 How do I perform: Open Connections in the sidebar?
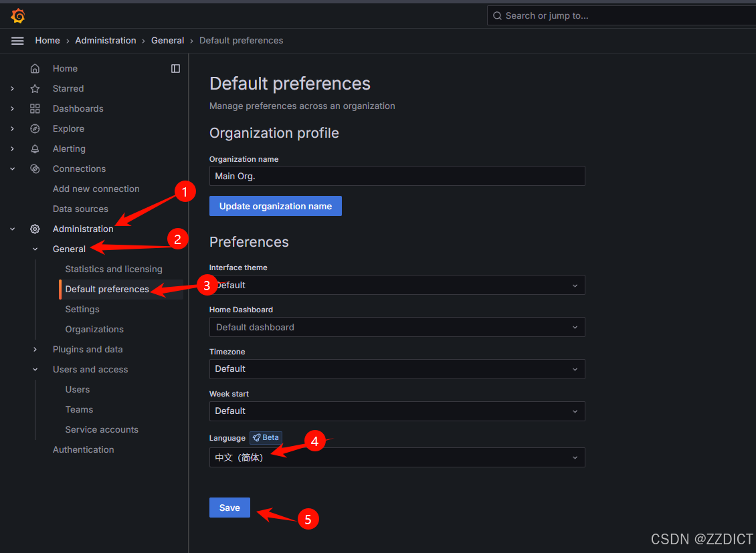(x=79, y=169)
